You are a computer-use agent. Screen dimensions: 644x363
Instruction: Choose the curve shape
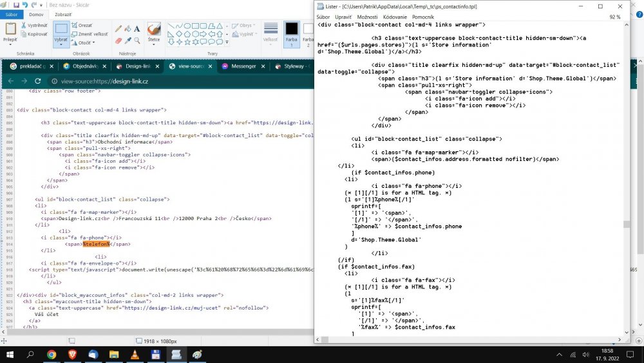tap(179, 26)
